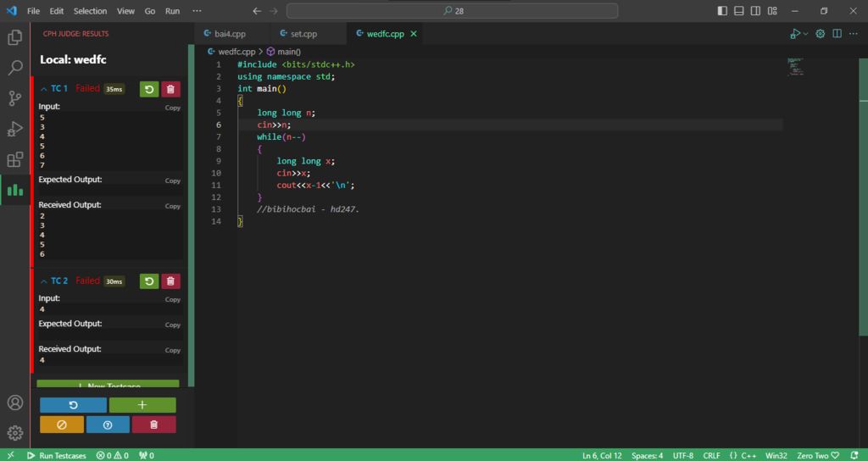Open the View menu

coord(125,11)
